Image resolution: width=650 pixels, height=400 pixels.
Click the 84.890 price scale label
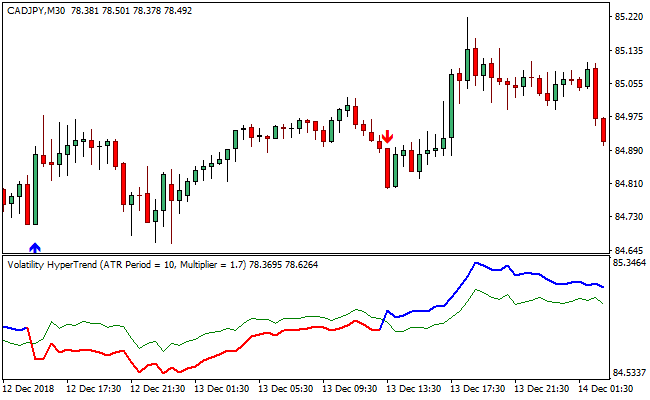629,150
